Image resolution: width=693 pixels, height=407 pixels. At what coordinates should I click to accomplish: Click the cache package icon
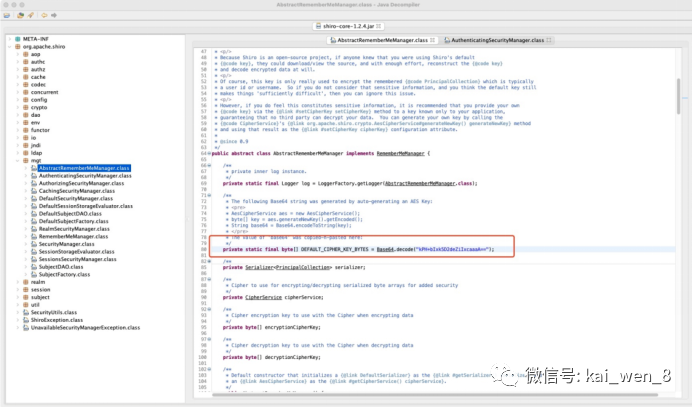[x=26, y=77]
